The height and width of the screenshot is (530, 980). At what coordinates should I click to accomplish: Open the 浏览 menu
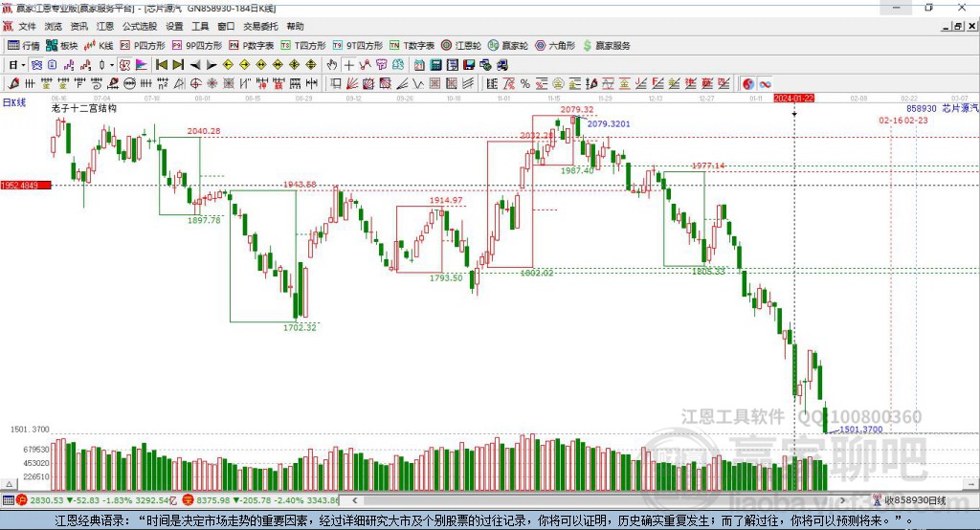click(54, 26)
